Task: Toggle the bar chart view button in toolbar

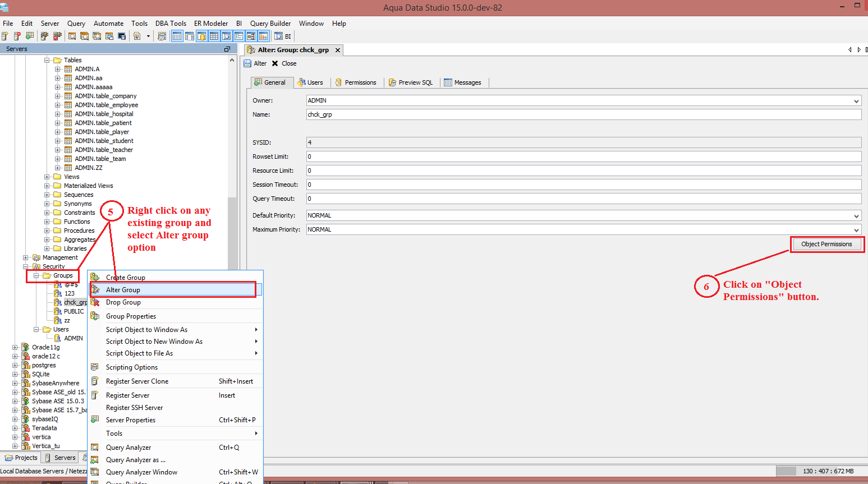Action: (263, 36)
